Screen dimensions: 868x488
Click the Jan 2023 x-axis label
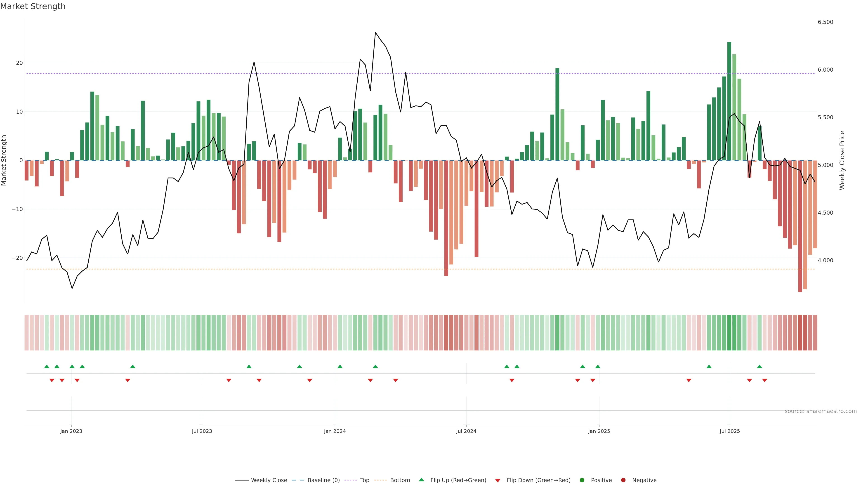coord(71,431)
